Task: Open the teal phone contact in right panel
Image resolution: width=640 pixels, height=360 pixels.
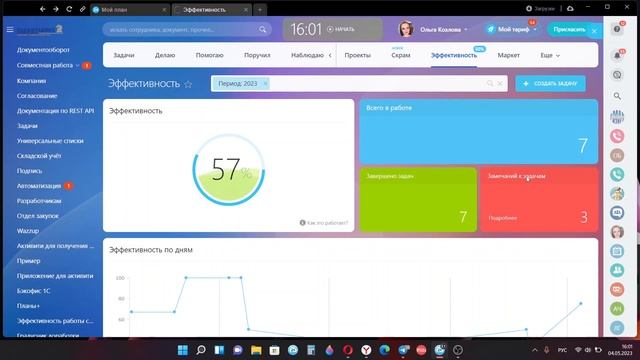Action: coord(617,174)
